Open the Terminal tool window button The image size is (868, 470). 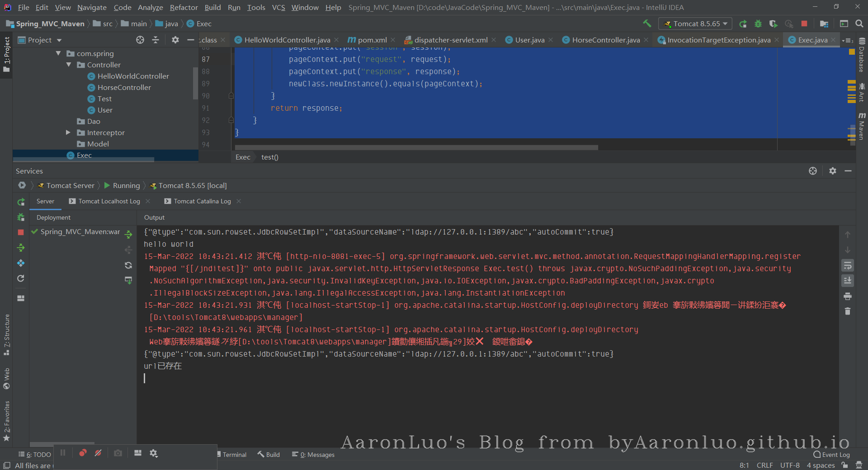coord(231,455)
